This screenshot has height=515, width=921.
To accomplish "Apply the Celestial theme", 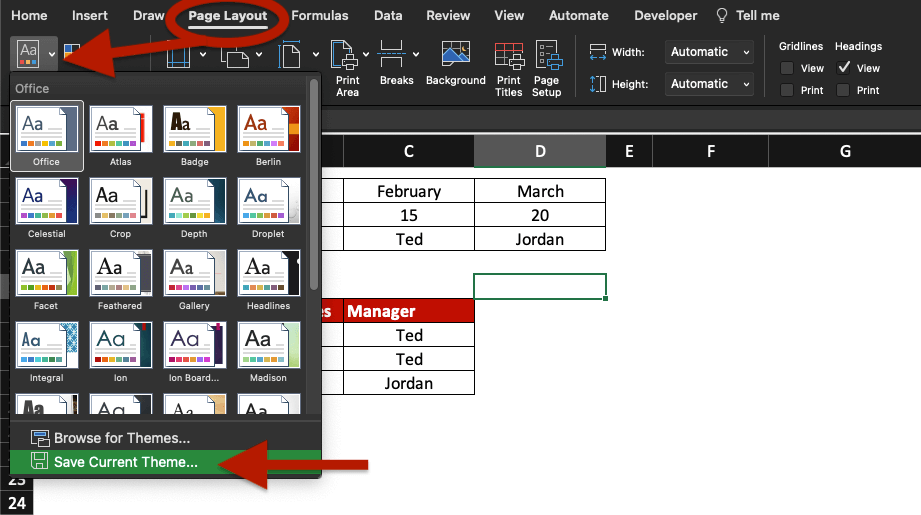I will [46, 208].
